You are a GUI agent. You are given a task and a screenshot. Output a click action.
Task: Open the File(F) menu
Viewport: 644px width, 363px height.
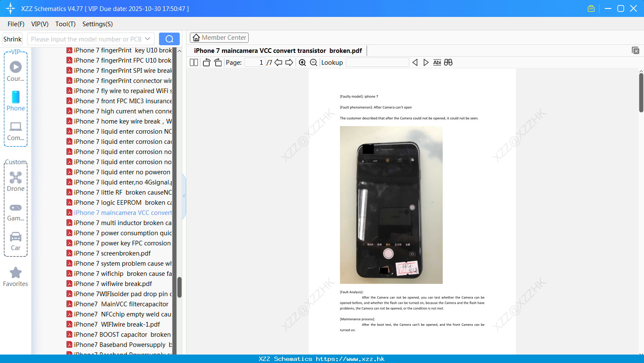click(x=16, y=24)
